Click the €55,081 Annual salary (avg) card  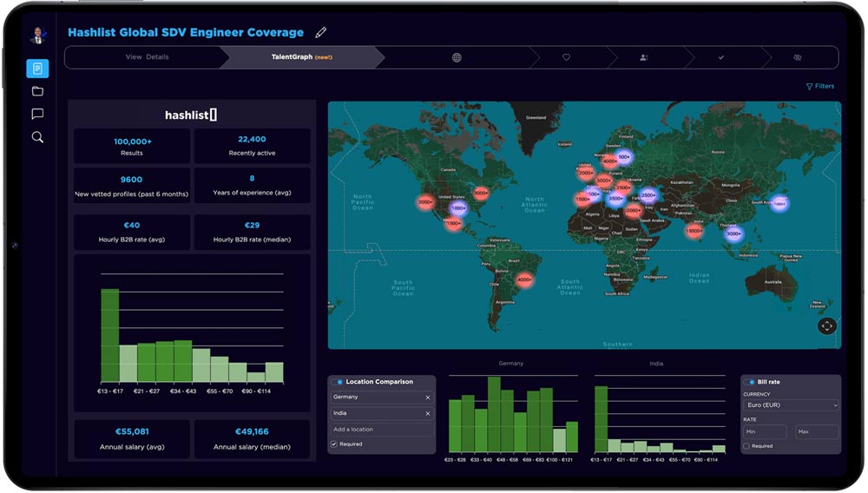click(132, 439)
